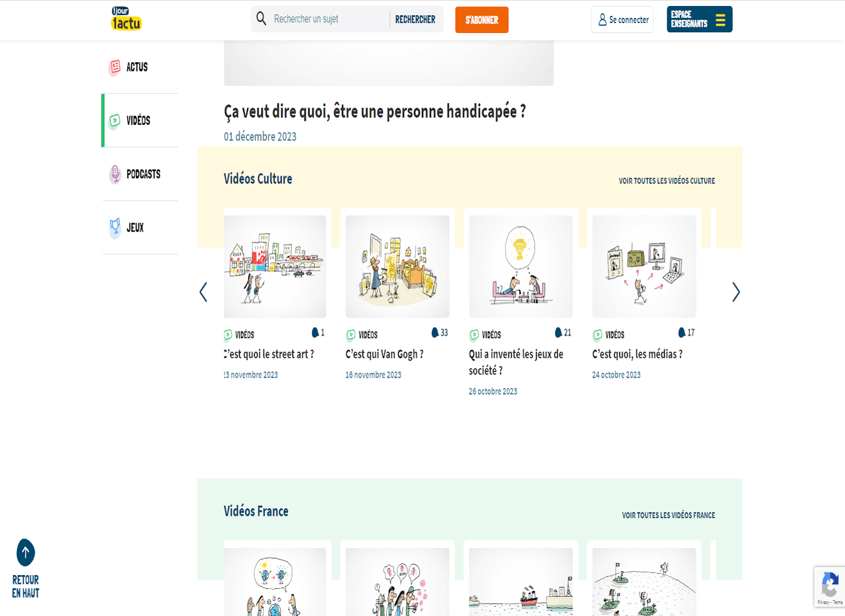
Task: Click the Actus newspaper icon in the sidebar
Action: [115, 67]
